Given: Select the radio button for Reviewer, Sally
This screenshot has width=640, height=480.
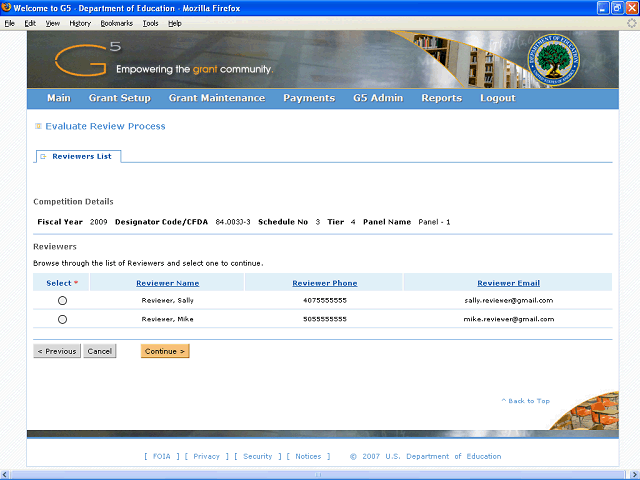Looking at the screenshot, I should click(x=62, y=300).
